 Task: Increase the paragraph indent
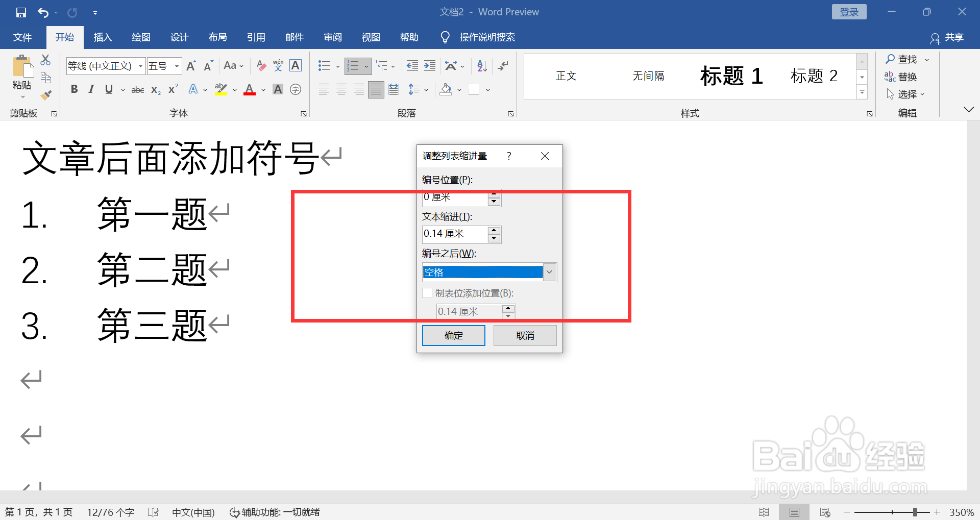[429, 65]
